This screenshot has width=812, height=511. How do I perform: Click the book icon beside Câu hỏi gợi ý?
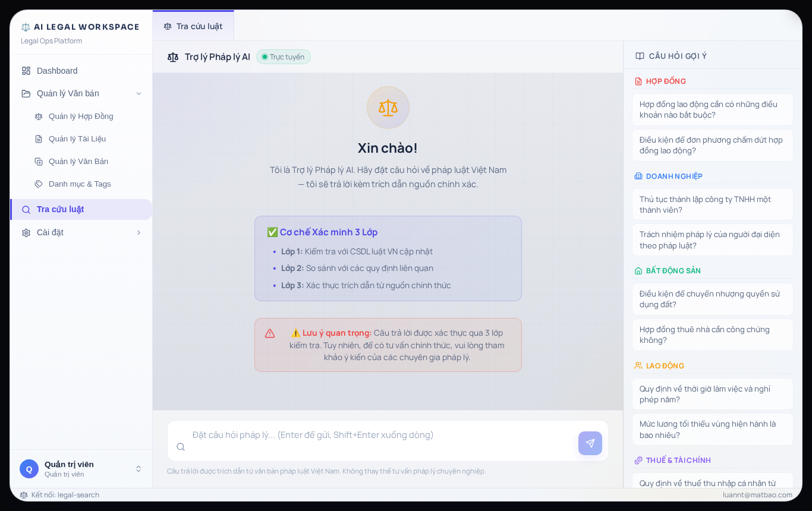640,56
